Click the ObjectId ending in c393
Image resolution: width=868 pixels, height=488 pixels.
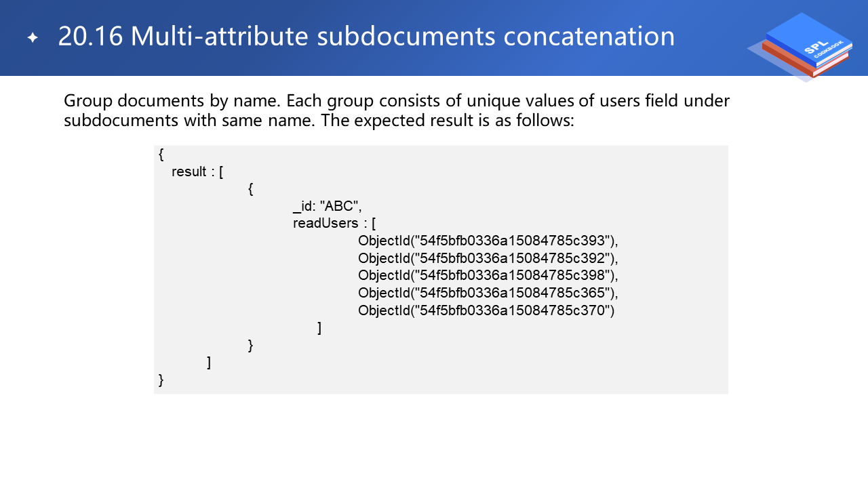488,241
